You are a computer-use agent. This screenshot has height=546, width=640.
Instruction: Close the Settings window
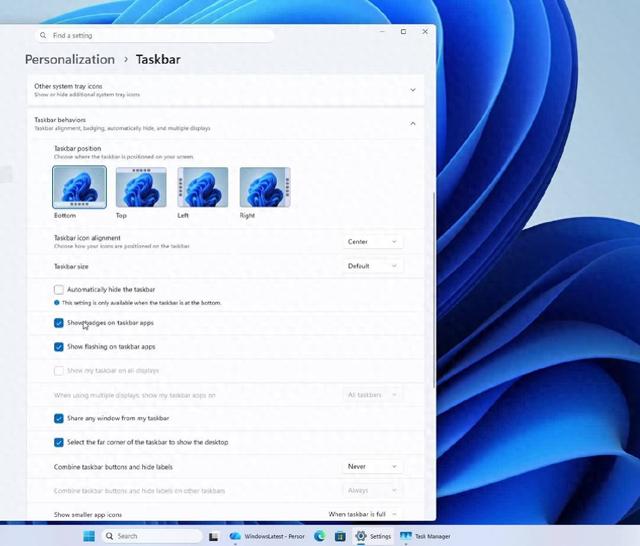(425, 31)
